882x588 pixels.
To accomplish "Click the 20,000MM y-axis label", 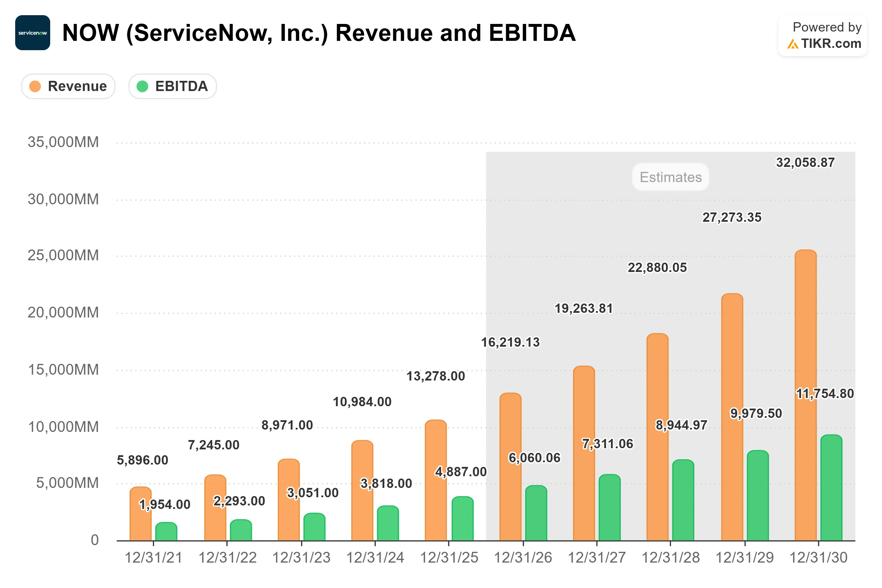I will click(x=63, y=312).
